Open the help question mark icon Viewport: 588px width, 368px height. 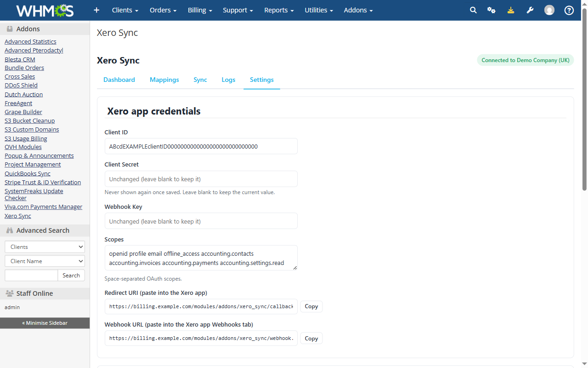click(569, 10)
